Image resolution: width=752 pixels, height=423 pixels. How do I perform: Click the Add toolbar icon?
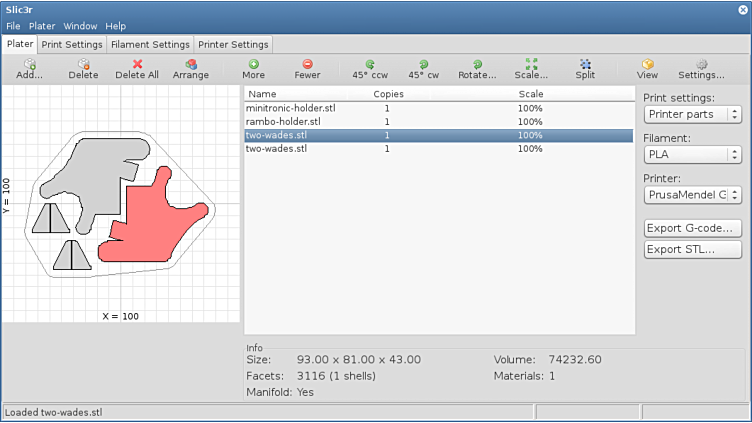tap(30, 65)
